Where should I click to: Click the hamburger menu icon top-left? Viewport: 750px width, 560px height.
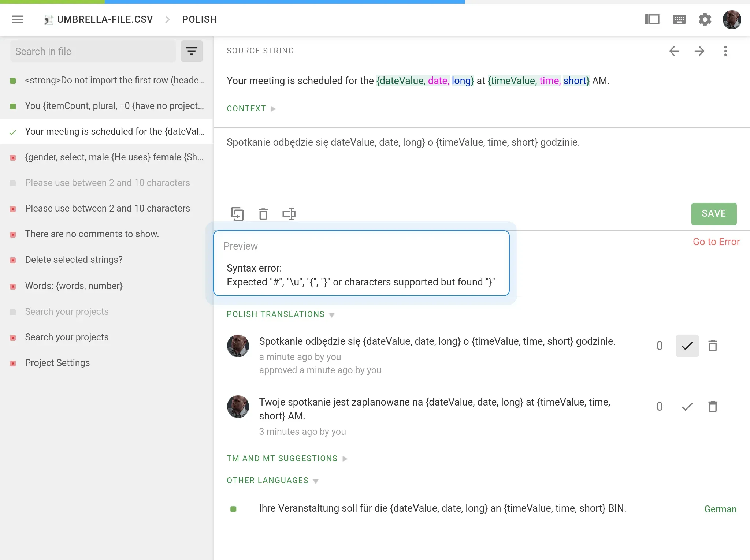pyautogui.click(x=17, y=19)
